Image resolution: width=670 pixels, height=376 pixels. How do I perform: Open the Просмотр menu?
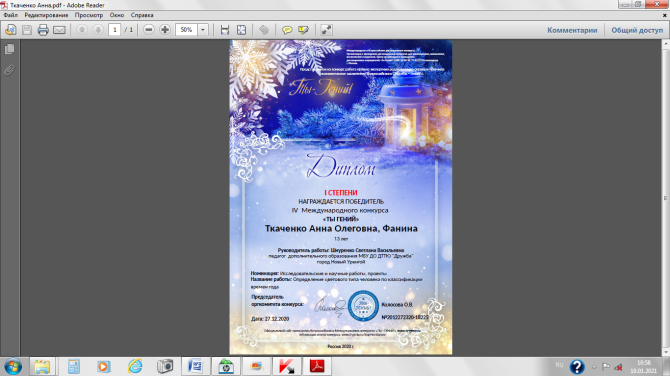[x=89, y=15]
